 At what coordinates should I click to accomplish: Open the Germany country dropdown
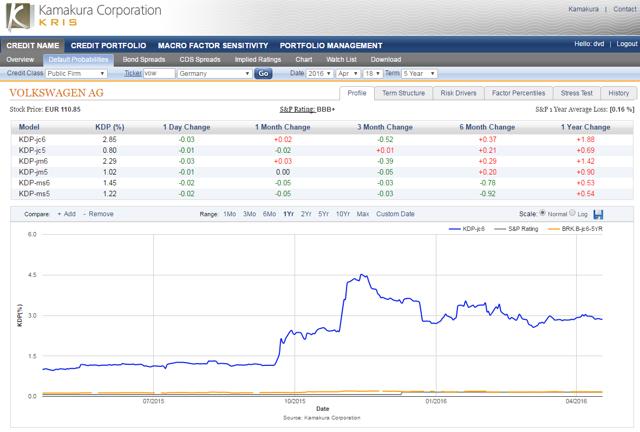point(214,73)
